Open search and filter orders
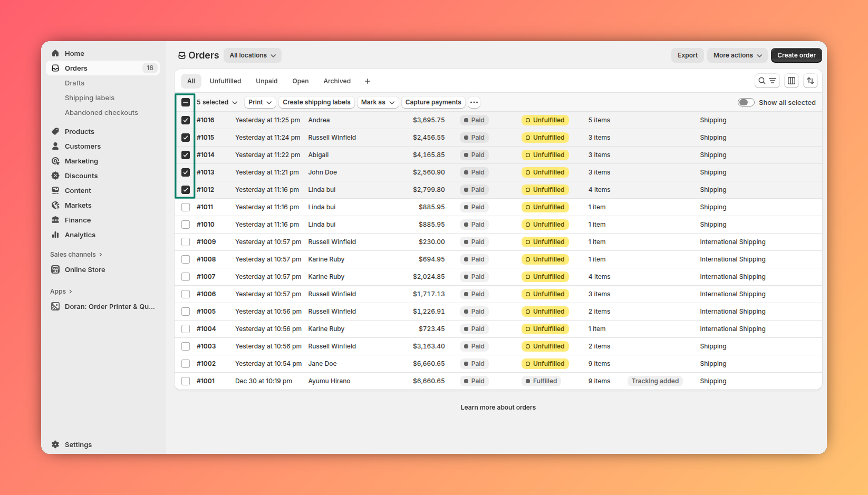 click(x=767, y=81)
